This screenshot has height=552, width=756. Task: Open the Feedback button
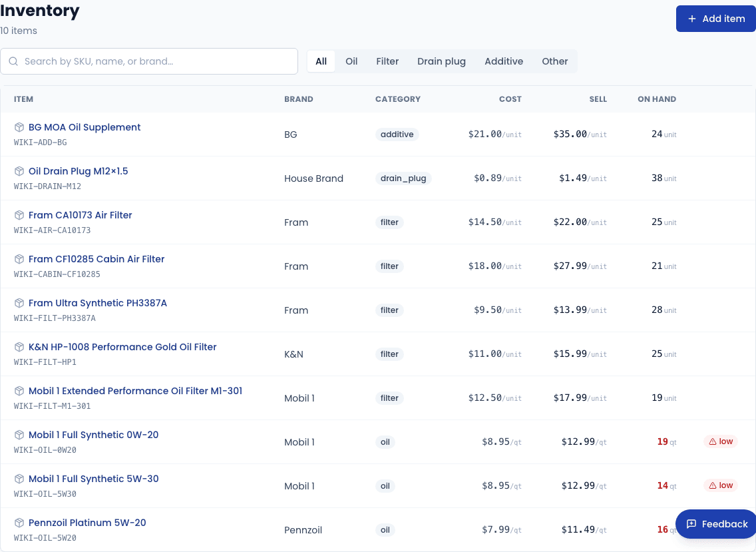click(717, 524)
